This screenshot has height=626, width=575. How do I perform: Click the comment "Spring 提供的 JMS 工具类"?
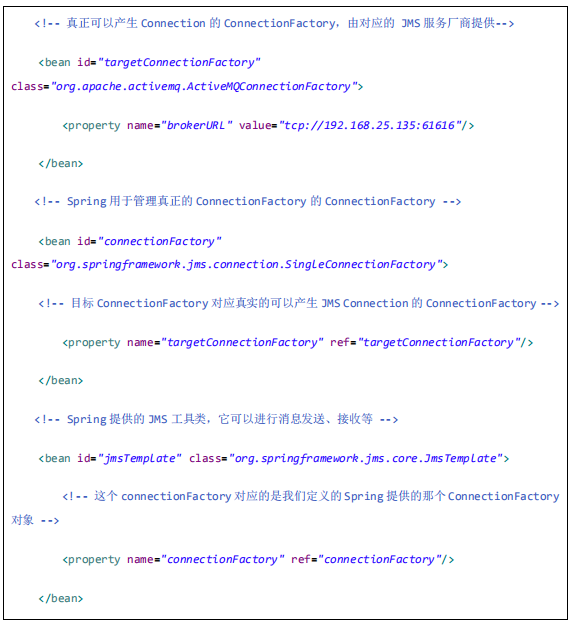tap(216, 419)
